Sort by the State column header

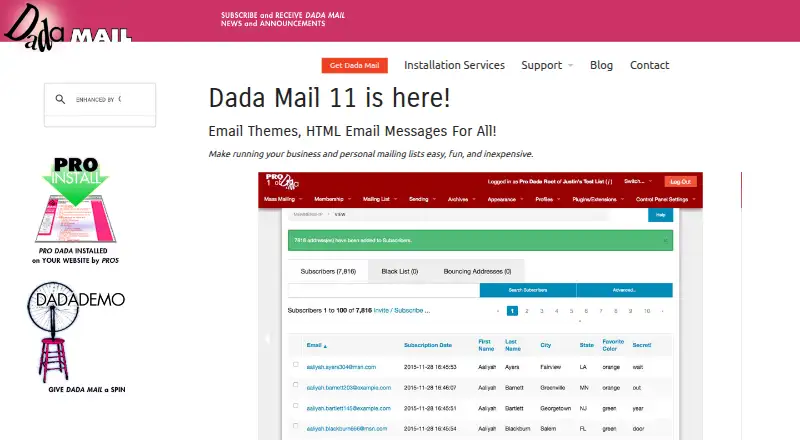point(586,346)
